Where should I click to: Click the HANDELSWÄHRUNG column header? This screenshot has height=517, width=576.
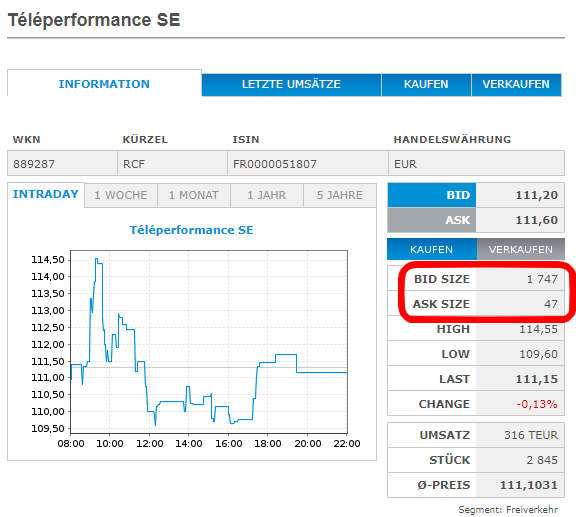tap(452, 139)
